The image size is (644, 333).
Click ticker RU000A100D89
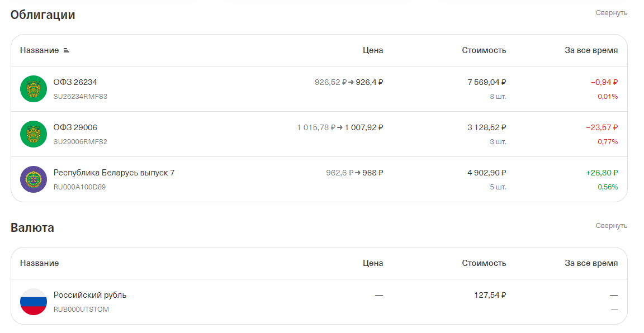pos(79,187)
